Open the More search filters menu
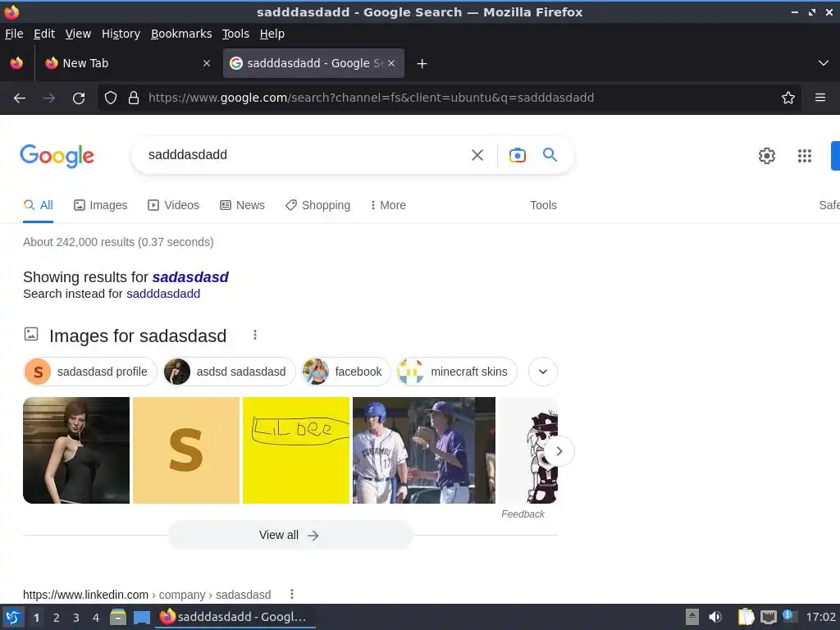Viewport: 840px width, 630px height. [388, 205]
